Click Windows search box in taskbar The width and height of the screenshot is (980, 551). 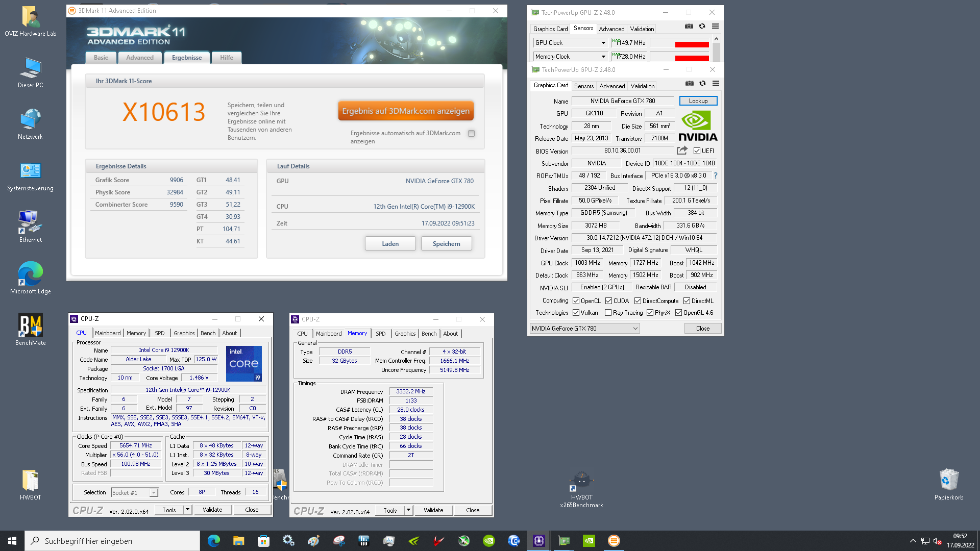point(112,541)
